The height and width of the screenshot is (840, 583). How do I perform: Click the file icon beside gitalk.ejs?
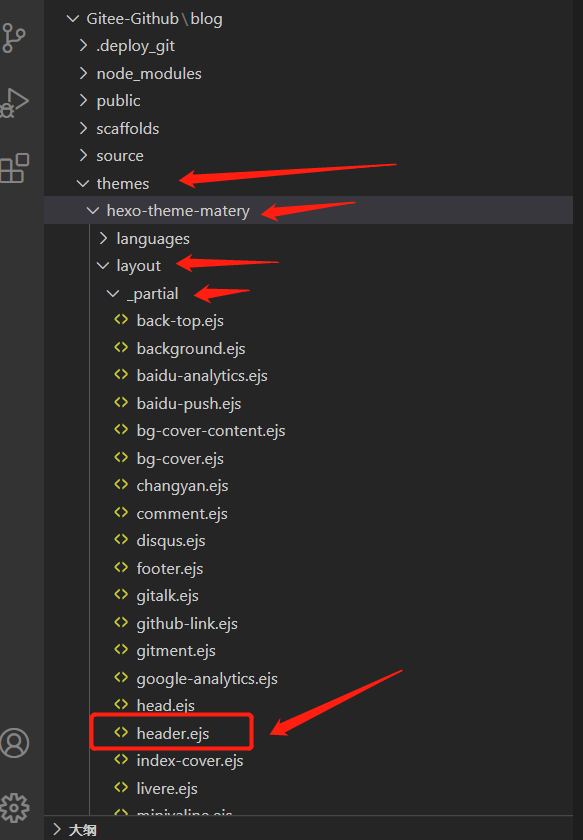(121, 595)
